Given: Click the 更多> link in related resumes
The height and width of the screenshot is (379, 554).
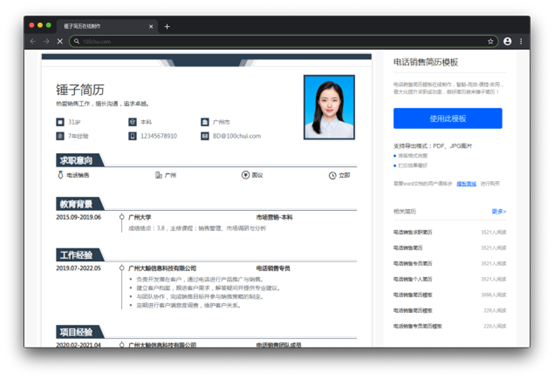Looking at the screenshot, I should point(499,211).
